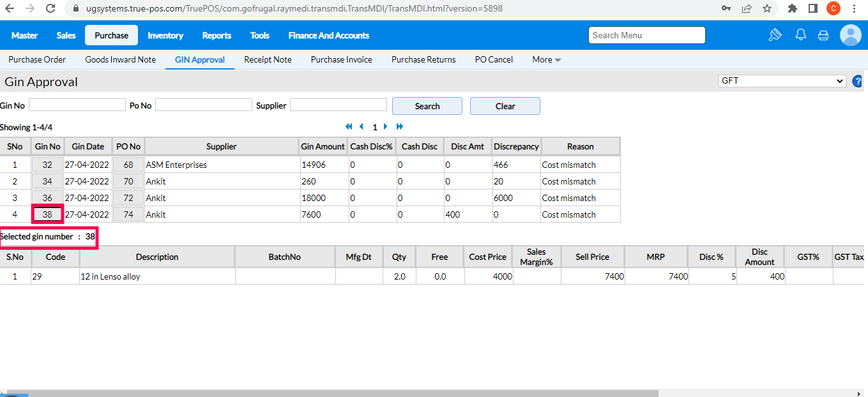Expand the More menu in submenu bar
The width and height of the screenshot is (868, 397).
(546, 60)
